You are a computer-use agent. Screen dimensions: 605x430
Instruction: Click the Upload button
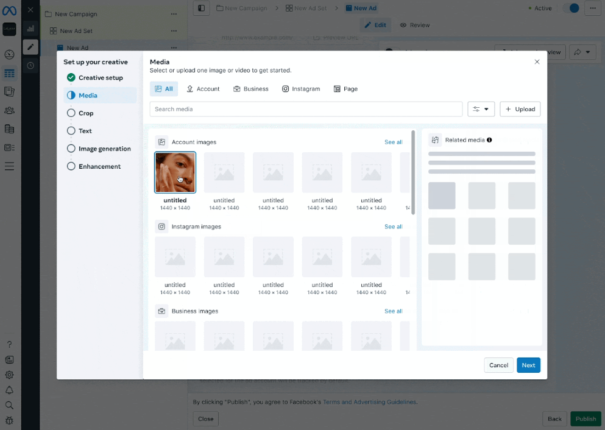520,109
